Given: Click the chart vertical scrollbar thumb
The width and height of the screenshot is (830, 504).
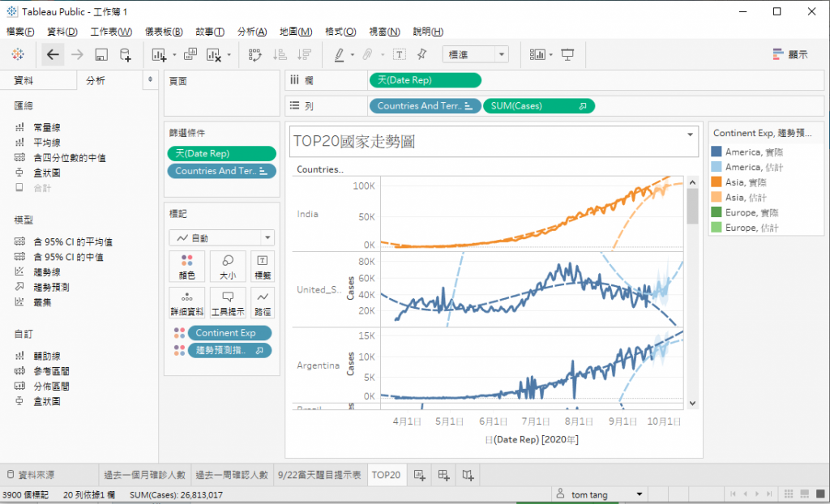Looking at the screenshot, I should pos(692,207).
